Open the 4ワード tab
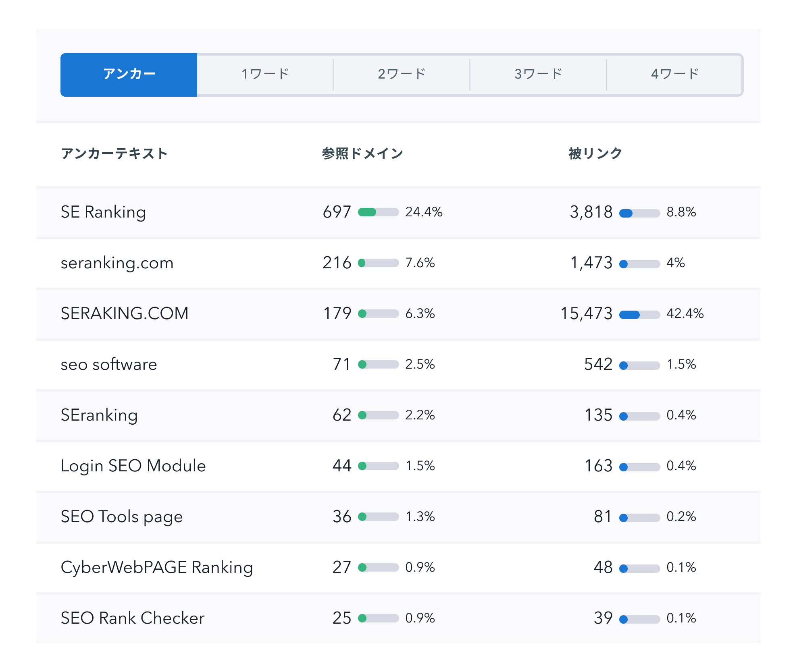 (674, 75)
